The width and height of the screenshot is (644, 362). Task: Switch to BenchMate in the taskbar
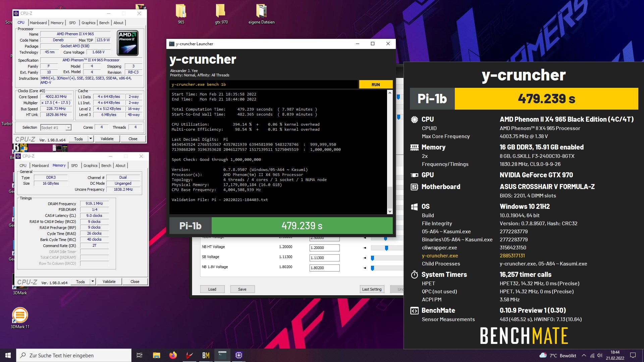206,355
